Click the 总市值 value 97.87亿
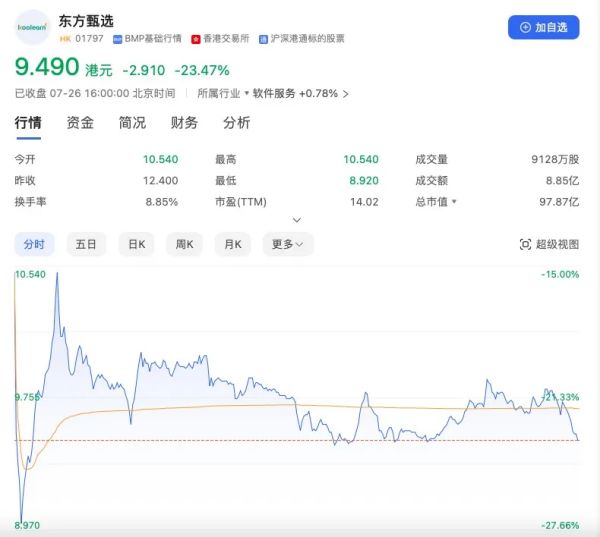The height and width of the screenshot is (537, 600). click(x=559, y=202)
